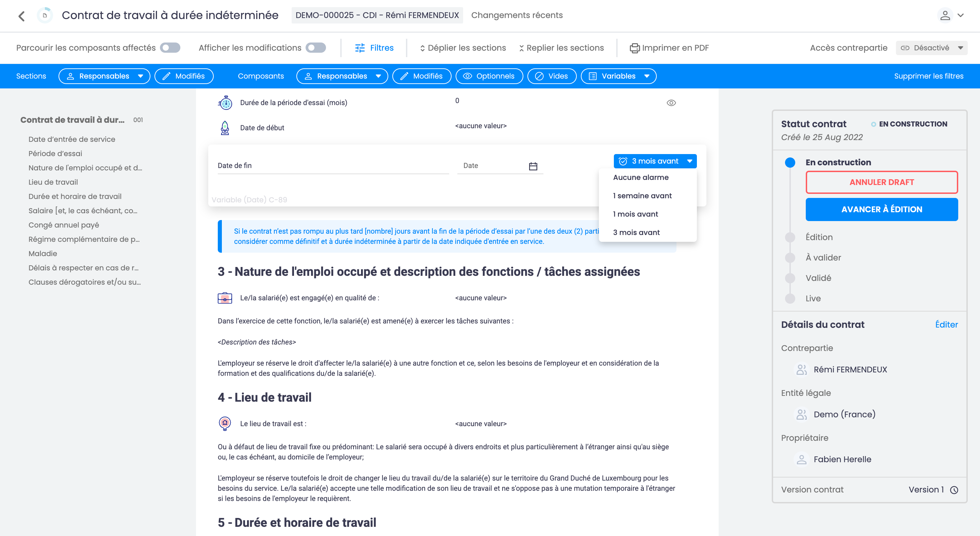The image size is (980, 536).
Task: Click the back arrow next to the title
Action: 22,16
